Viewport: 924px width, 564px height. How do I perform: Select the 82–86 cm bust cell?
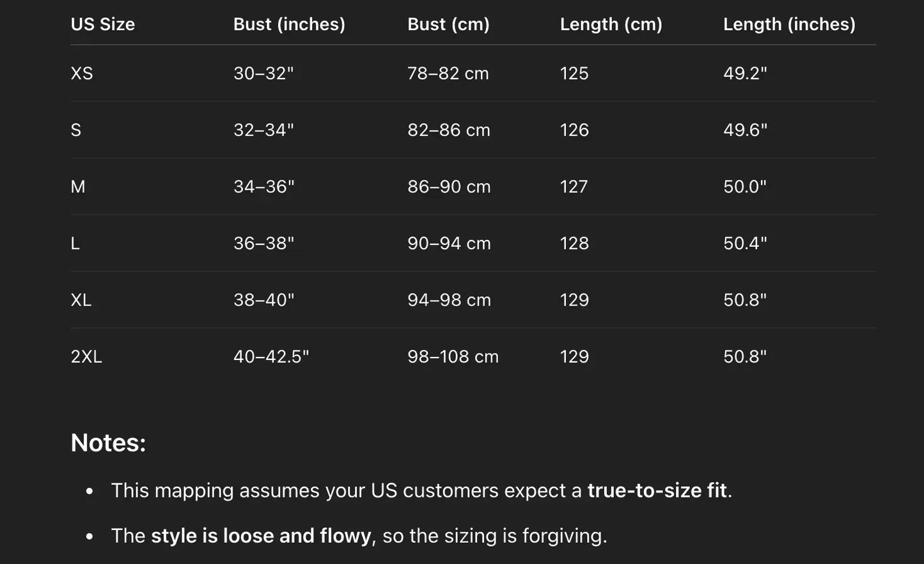tap(449, 130)
